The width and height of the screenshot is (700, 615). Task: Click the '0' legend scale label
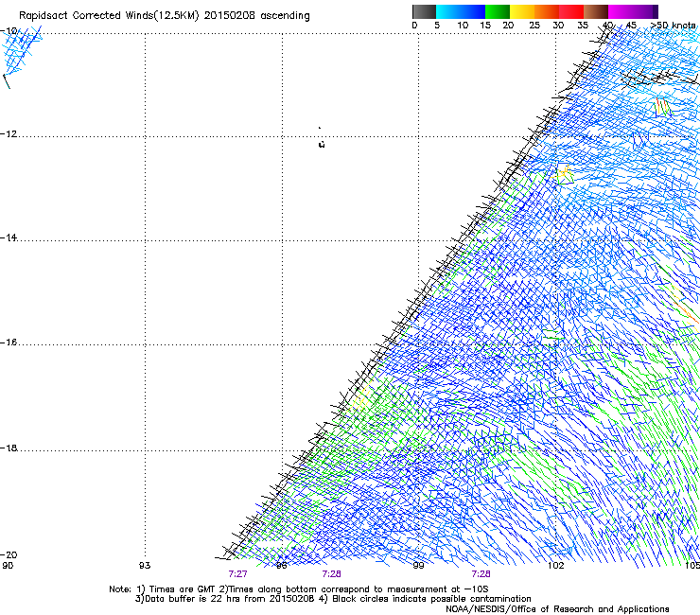click(414, 26)
